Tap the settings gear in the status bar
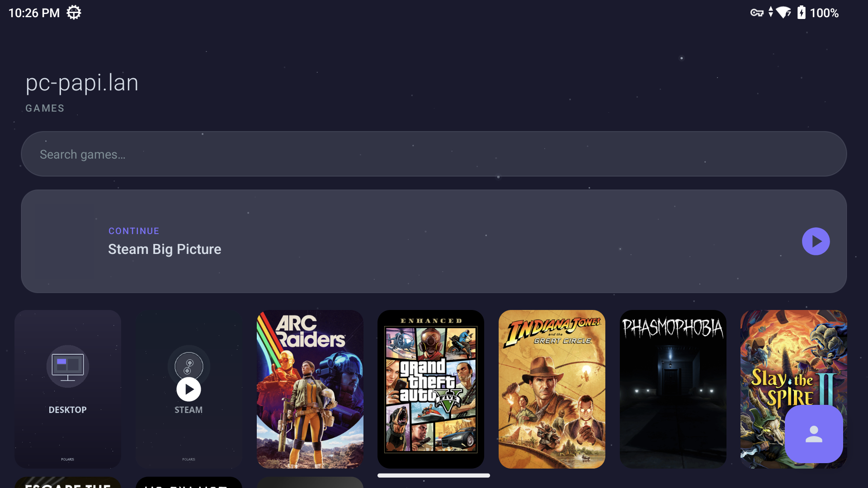868x488 pixels. (74, 13)
